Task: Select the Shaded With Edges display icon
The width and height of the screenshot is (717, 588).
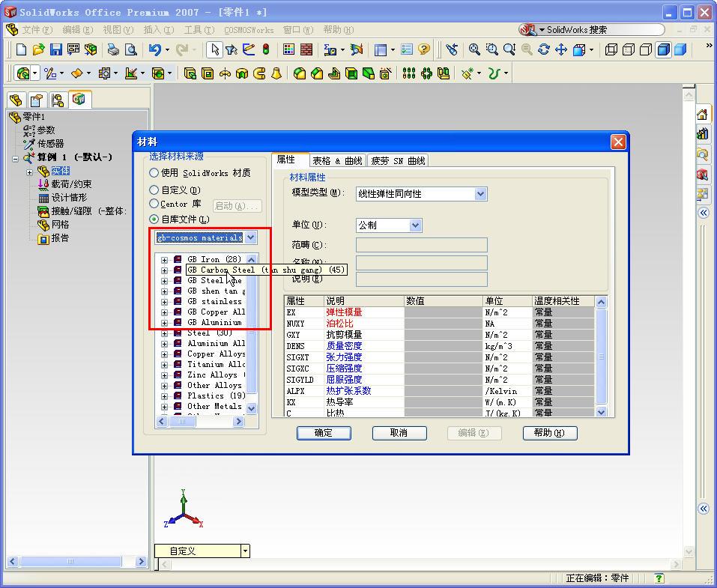Action: [x=663, y=49]
